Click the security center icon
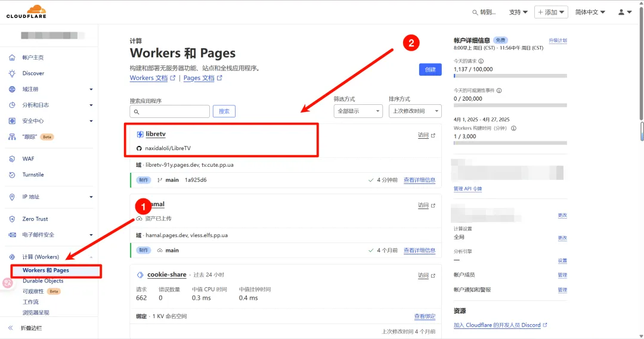Screen dimensions: 644x339 click(12, 121)
